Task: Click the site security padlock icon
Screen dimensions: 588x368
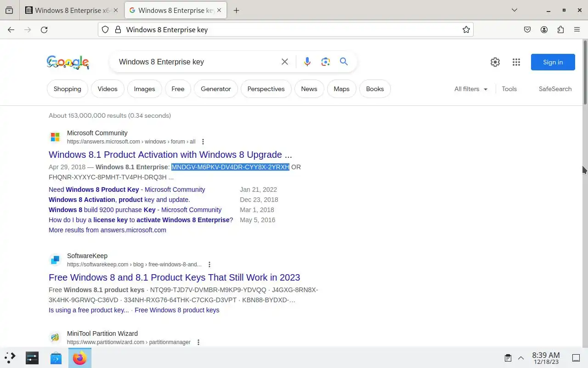Action: pyautogui.click(x=118, y=29)
